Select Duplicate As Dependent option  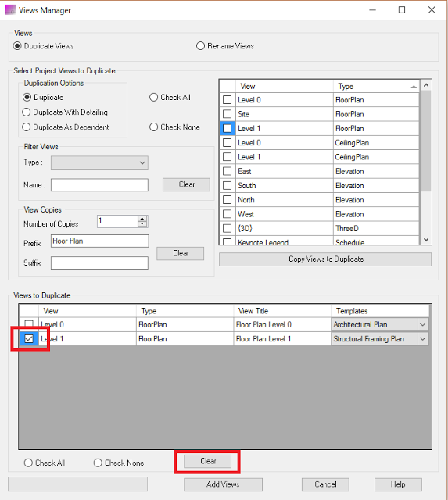(27, 127)
